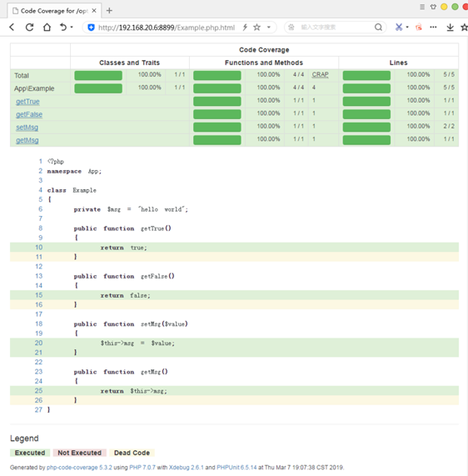Focus the address bar URL field
The image size is (468, 476).
pos(167,28)
